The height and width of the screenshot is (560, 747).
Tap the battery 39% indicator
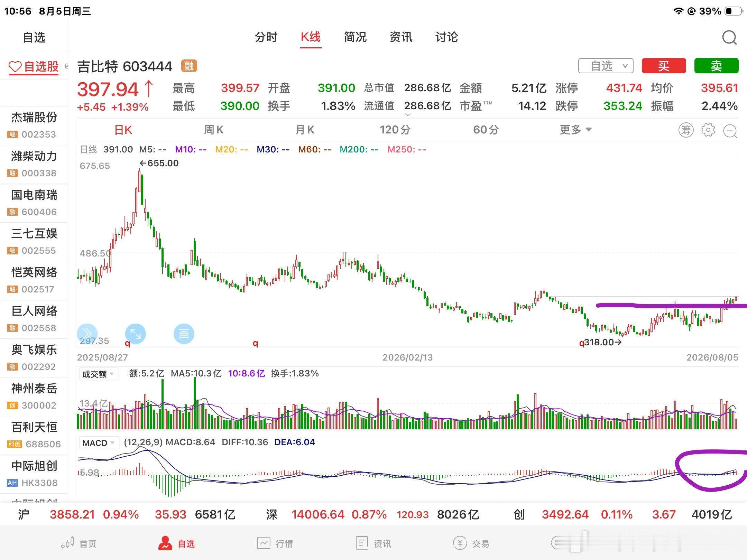click(x=721, y=11)
